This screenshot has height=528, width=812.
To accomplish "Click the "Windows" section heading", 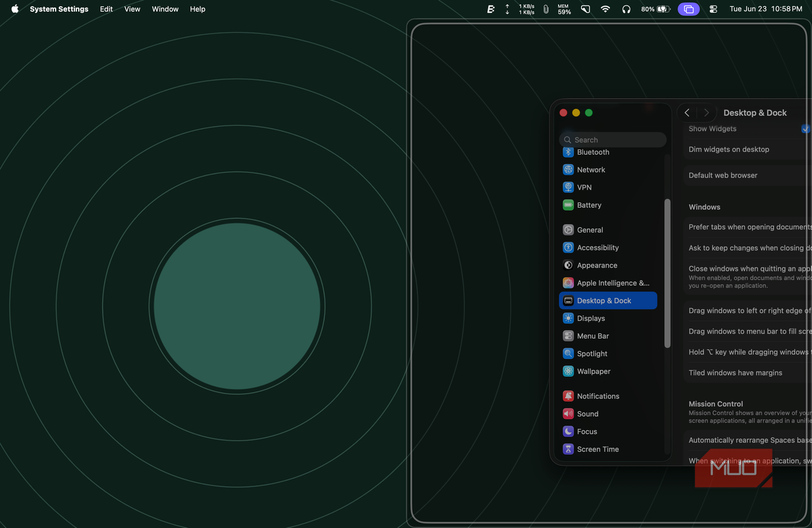I will point(704,207).
